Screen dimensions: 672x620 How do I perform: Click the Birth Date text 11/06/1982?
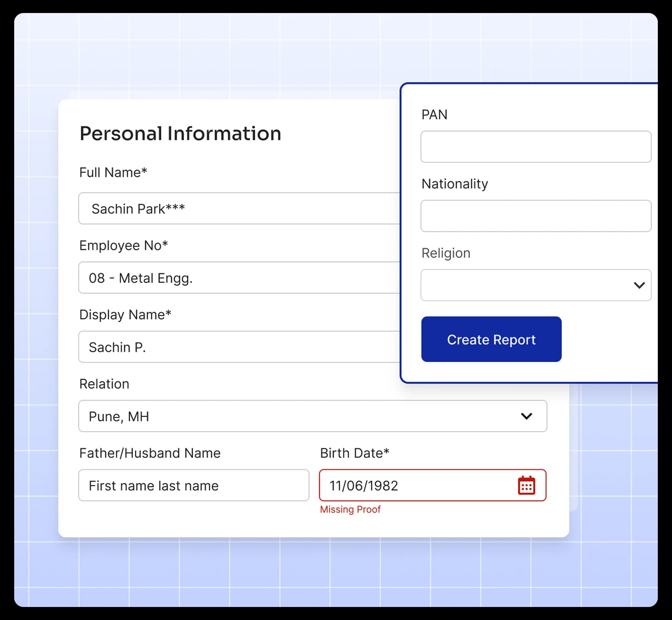[364, 486]
